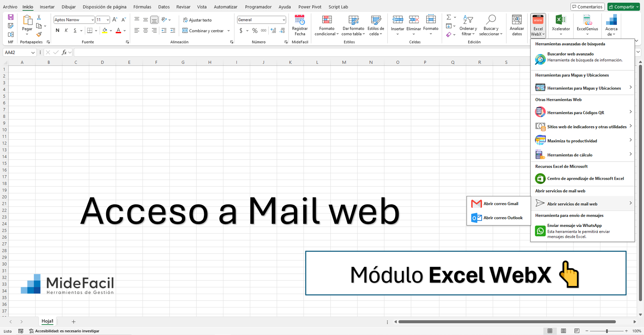Toggle center horizontal alignment
This screenshot has height=335, width=644.
pos(146,31)
